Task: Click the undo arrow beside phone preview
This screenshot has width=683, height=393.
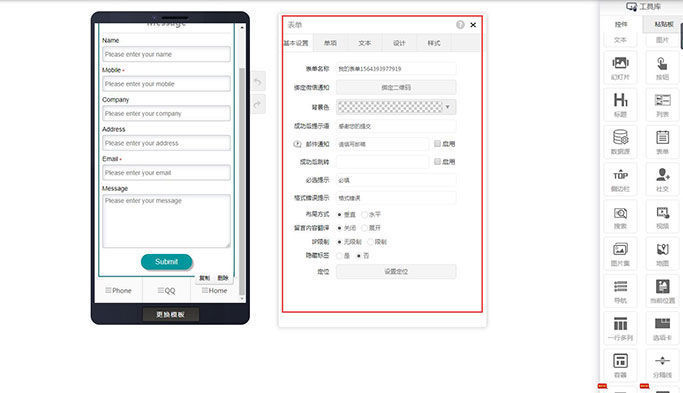Action: (258, 82)
